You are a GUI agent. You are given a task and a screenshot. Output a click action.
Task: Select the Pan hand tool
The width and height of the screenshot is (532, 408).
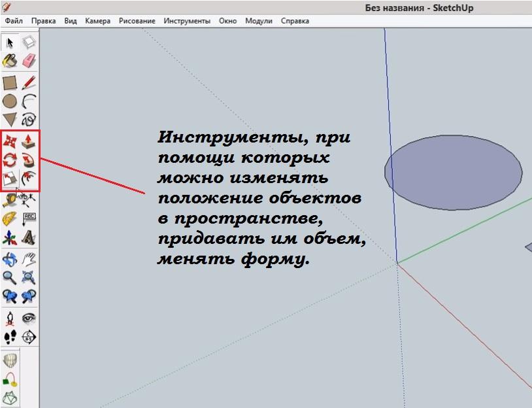(x=29, y=259)
